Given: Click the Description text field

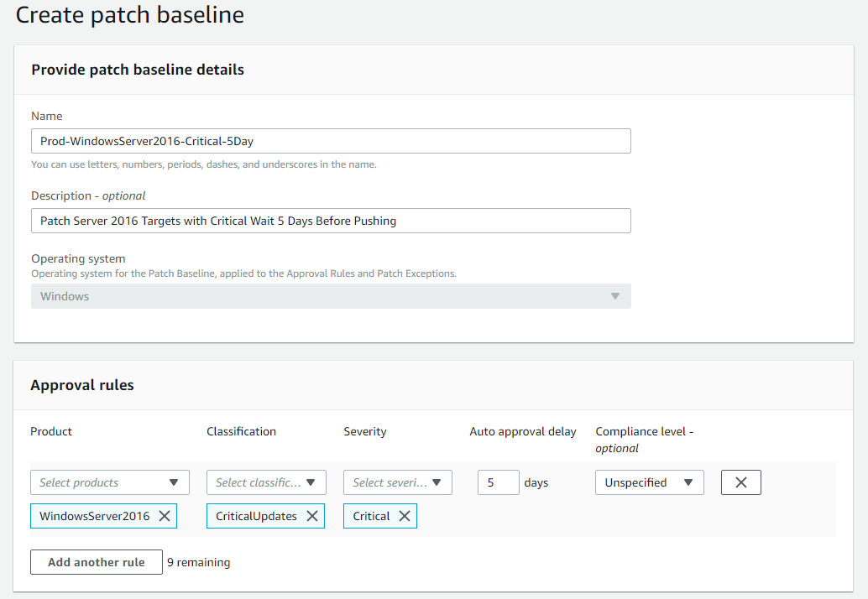Looking at the screenshot, I should pyautogui.click(x=331, y=221).
